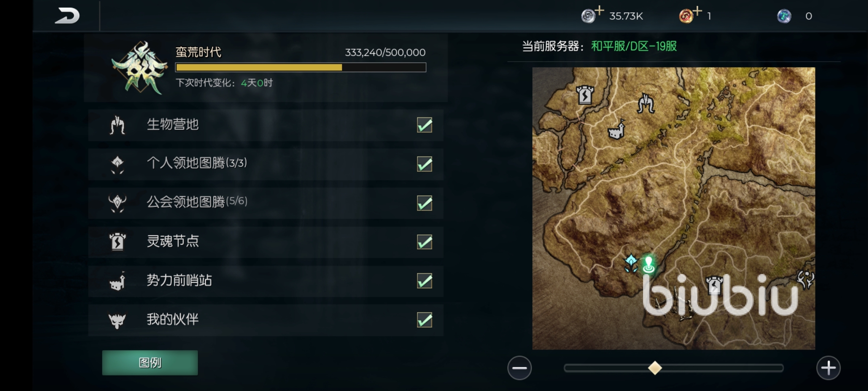Screen dimensions: 868x391
Task: Disable the 公会领地图腾 checkbox
Action: tap(425, 203)
